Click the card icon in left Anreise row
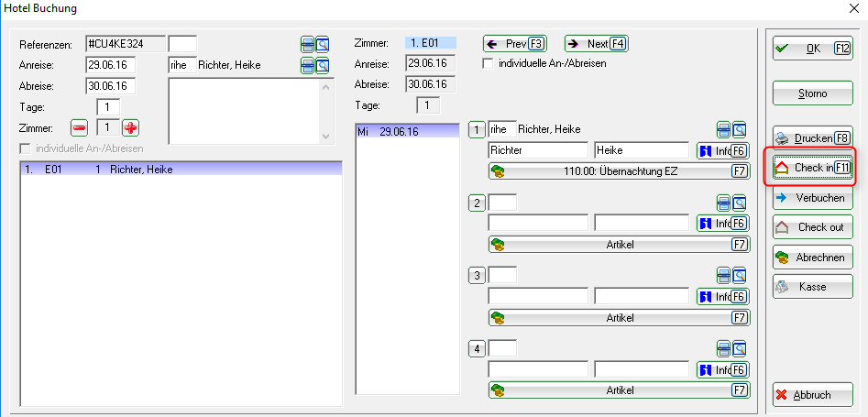This screenshot has width=868, height=417. [x=307, y=65]
